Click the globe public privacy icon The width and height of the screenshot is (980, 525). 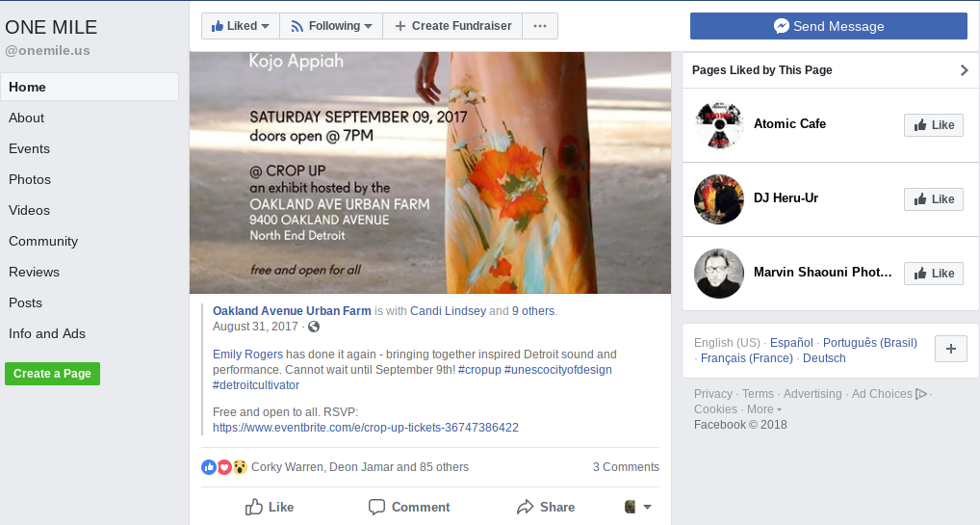[314, 327]
